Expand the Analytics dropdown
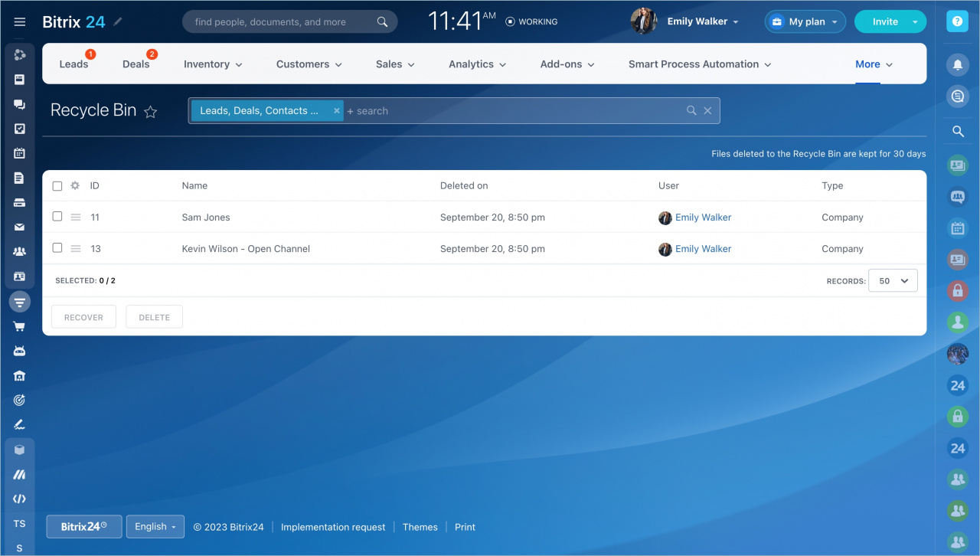Viewport: 980px width, 556px height. (x=478, y=64)
